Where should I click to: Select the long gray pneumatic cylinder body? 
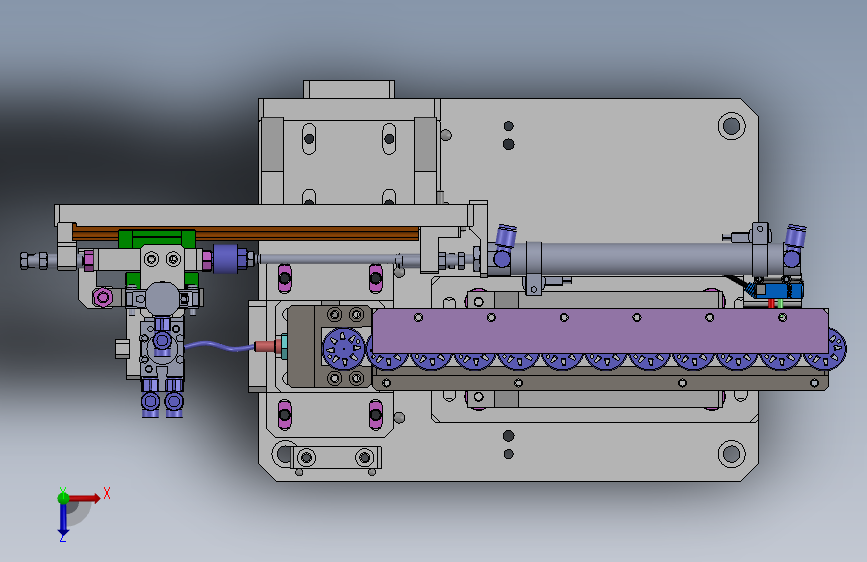click(x=646, y=258)
